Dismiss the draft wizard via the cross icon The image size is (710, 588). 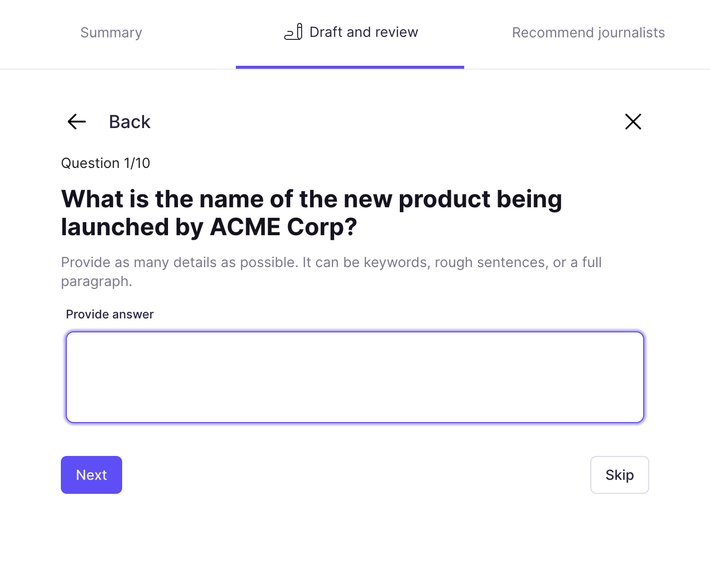pos(633,122)
